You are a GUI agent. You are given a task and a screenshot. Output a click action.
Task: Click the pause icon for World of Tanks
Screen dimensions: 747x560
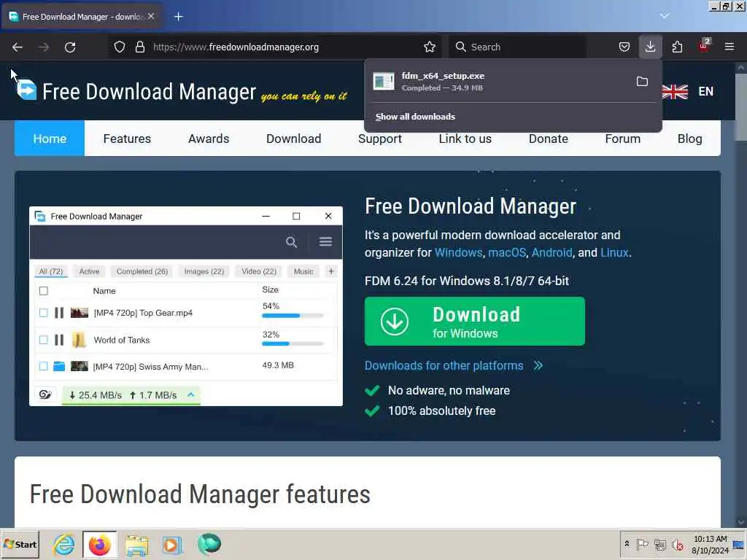pyautogui.click(x=59, y=340)
